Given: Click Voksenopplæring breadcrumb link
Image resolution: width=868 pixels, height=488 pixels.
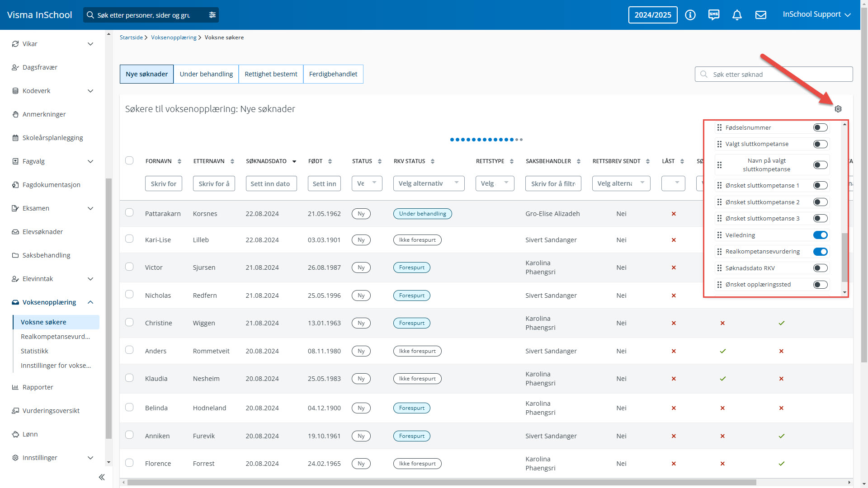Looking at the screenshot, I should pyautogui.click(x=174, y=38).
